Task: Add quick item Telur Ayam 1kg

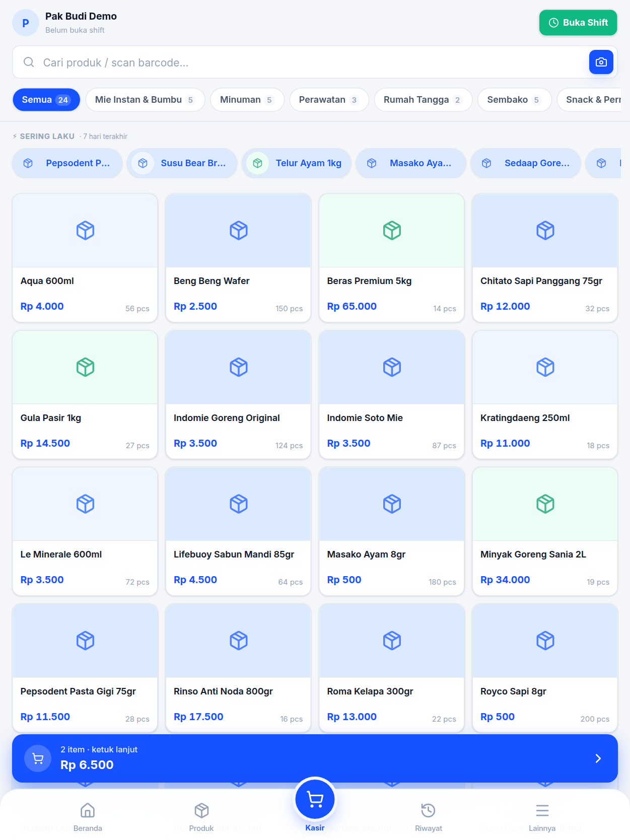Action: click(x=297, y=163)
